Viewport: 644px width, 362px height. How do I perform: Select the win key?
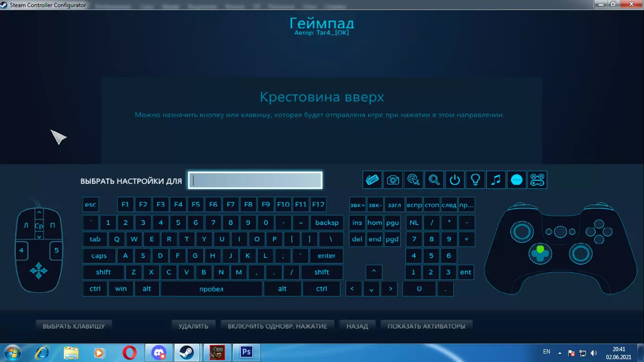pyautogui.click(x=121, y=288)
